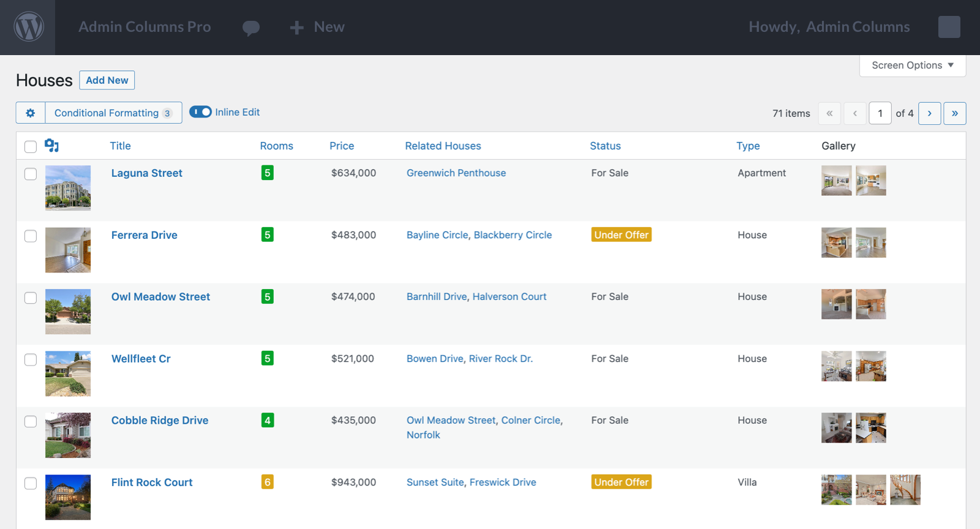The width and height of the screenshot is (980, 529).
Task: Open the Admin Columns Pro menu
Action: [x=145, y=27]
